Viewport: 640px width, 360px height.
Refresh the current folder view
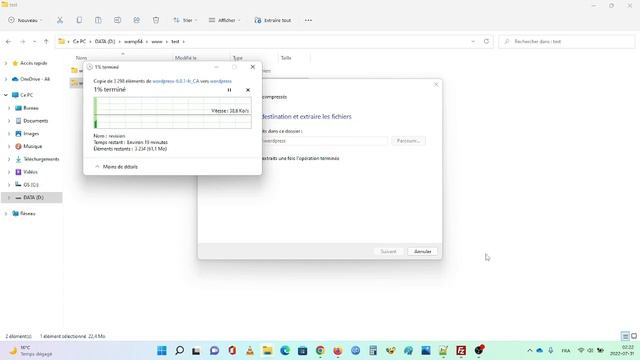click(x=486, y=41)
